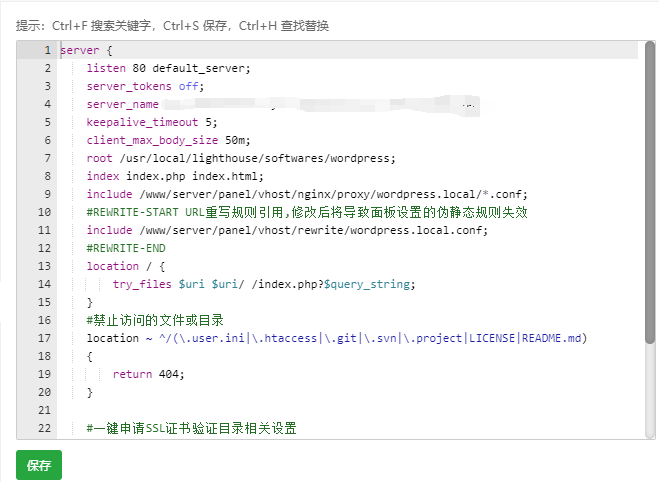Image resolution: width=659 pixels, height=482 pixels.
Task: Click the 'server_tokens off' line
Action: point(145,86)
